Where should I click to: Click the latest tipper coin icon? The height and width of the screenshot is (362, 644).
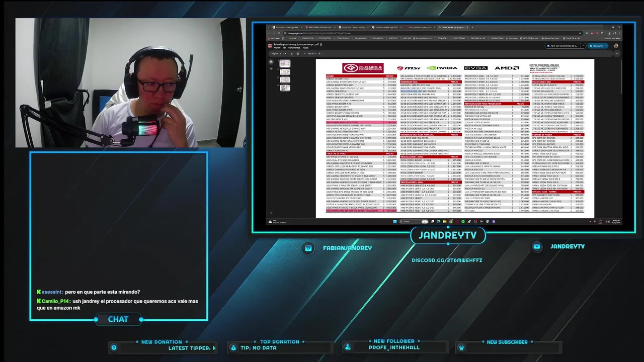coord(114,347)
